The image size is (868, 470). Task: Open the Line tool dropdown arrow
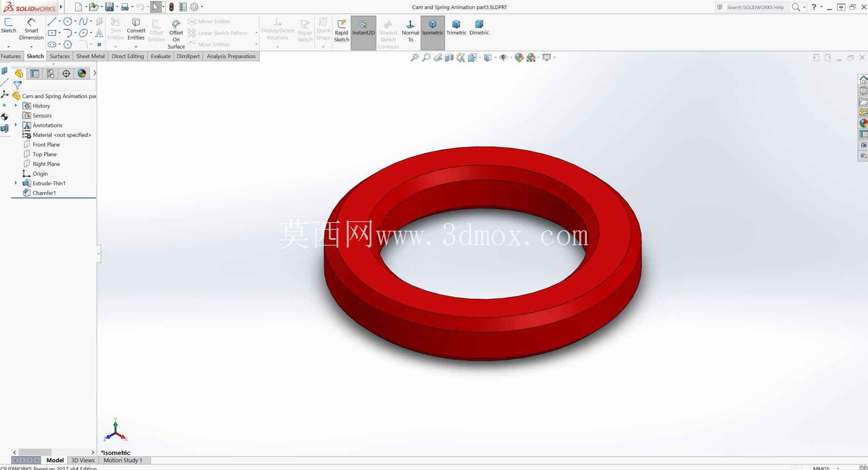tap(60, 21)
